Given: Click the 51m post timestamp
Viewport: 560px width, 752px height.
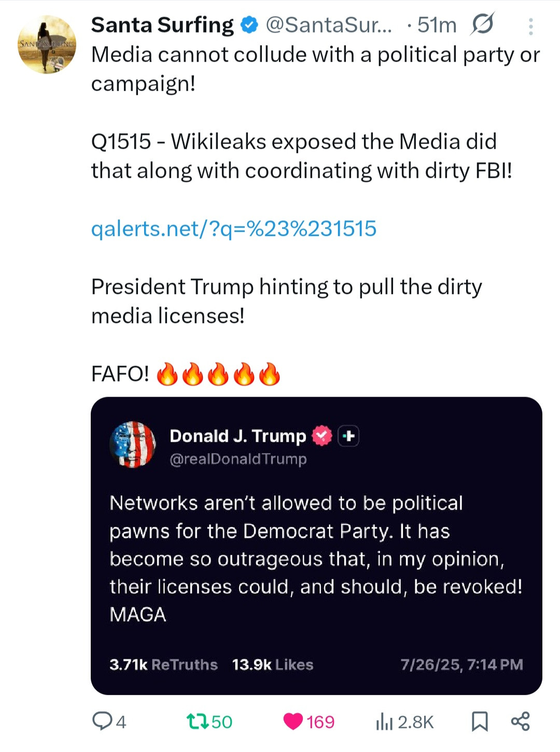Looking at the screenshot, I should [x=437, y=25].
